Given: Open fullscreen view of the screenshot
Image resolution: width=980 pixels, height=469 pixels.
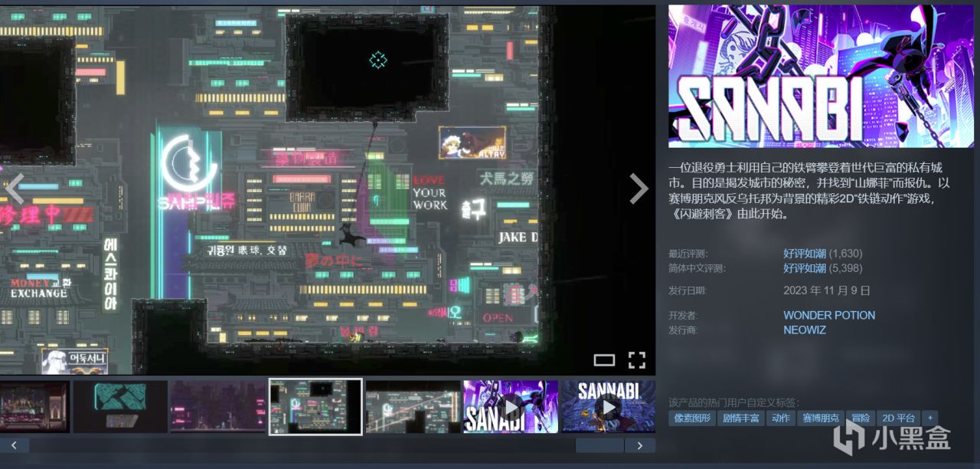Looking at the screenshot, I should click(x=637, y=360).
